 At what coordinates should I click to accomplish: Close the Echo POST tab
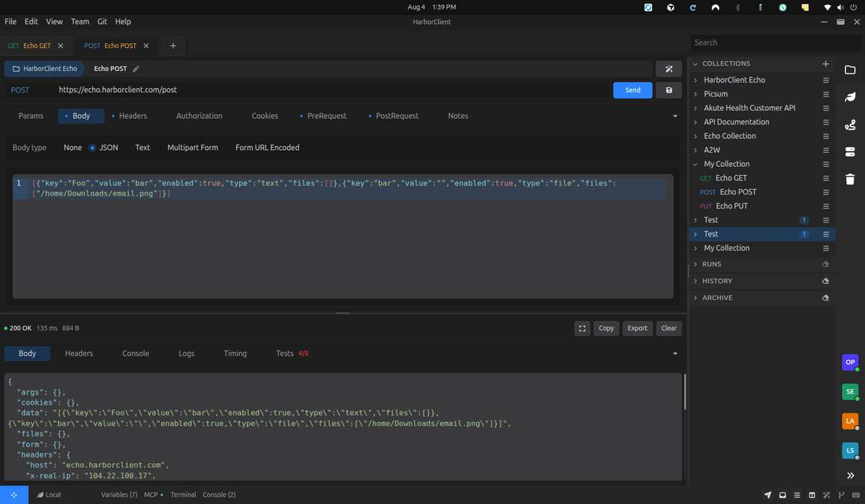[x=146, y=46]
